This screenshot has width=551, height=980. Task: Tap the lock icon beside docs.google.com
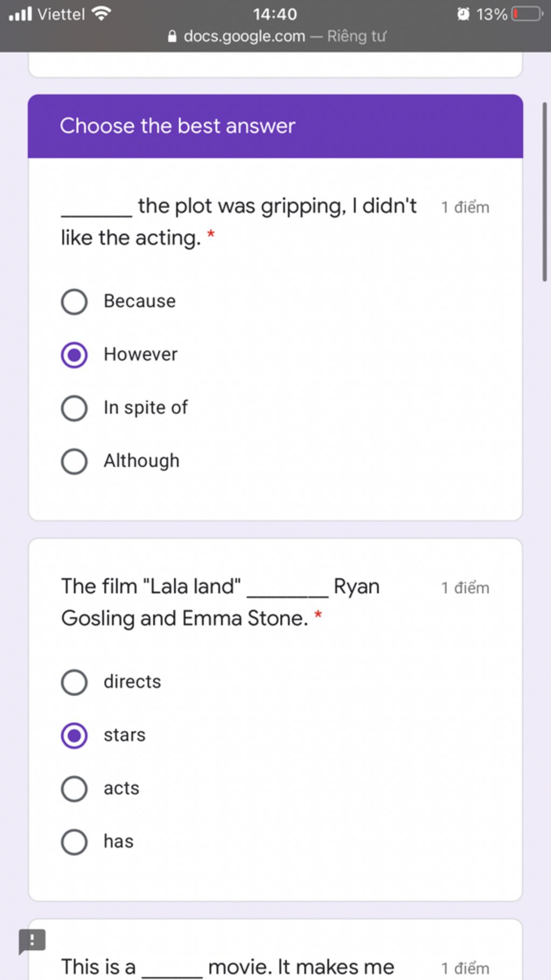point(172,37)
